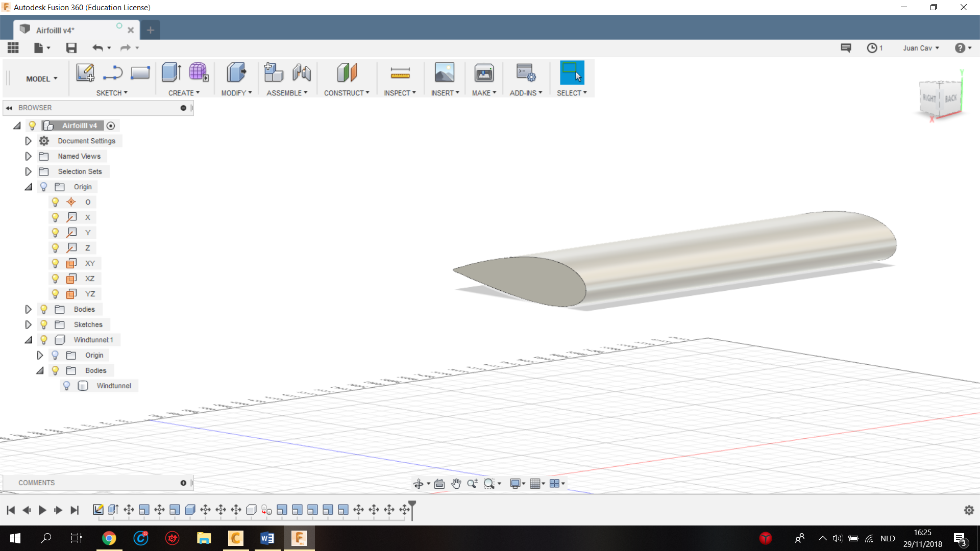This screenshot has height=551, width=980.
Task: Hide the Sketches folder using its lightbulb
Action: click(x=43, y=324)
